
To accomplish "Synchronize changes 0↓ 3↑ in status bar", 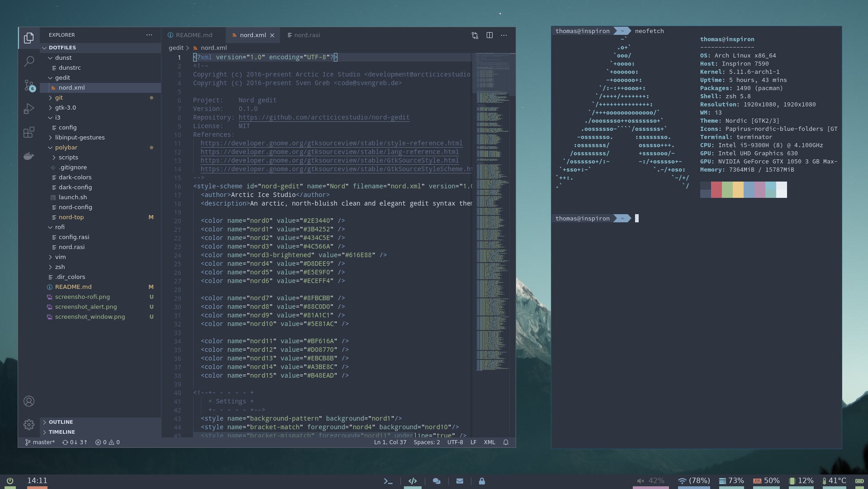I will (75, 442).
